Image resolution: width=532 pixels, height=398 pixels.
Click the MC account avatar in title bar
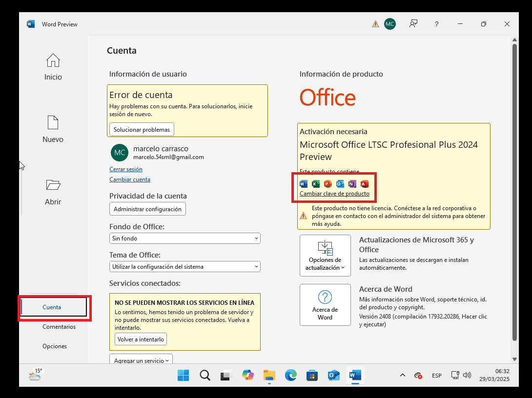(x=389, y=24)
